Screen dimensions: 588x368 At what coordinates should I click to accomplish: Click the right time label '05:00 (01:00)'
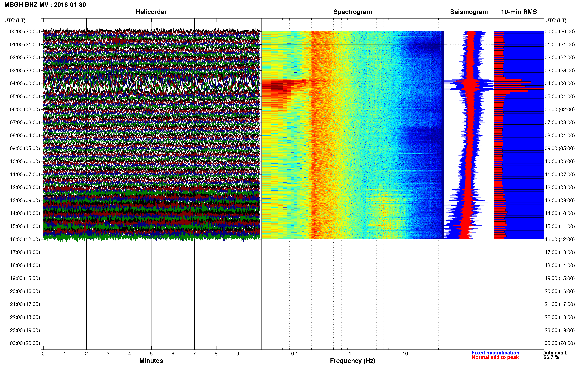coord(560,96)
